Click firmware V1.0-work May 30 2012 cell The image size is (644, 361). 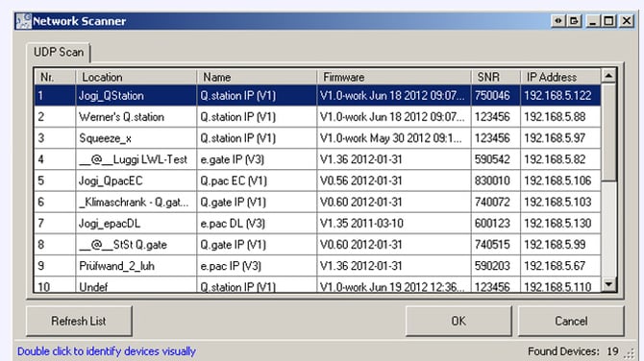[394, 138]
